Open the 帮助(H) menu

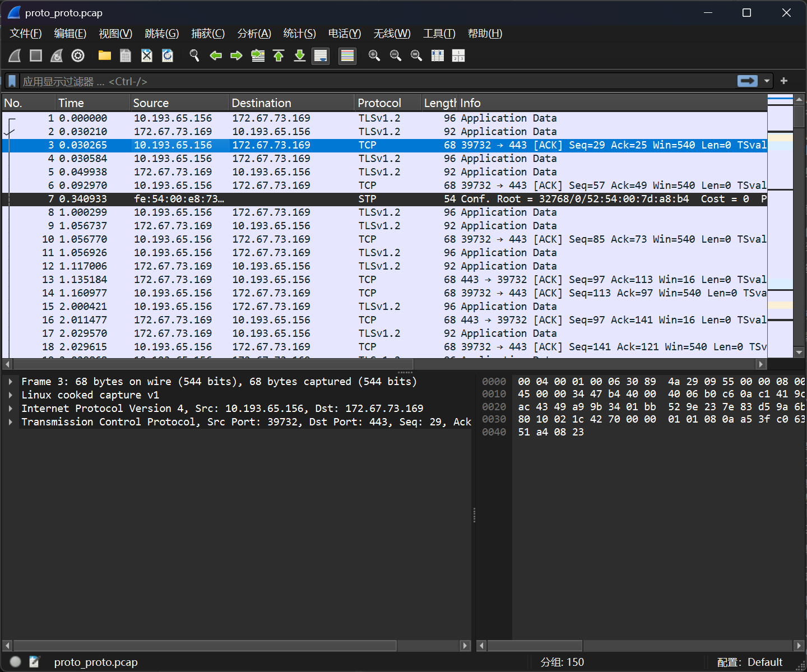pyautogui.click(x=485, y=34)
